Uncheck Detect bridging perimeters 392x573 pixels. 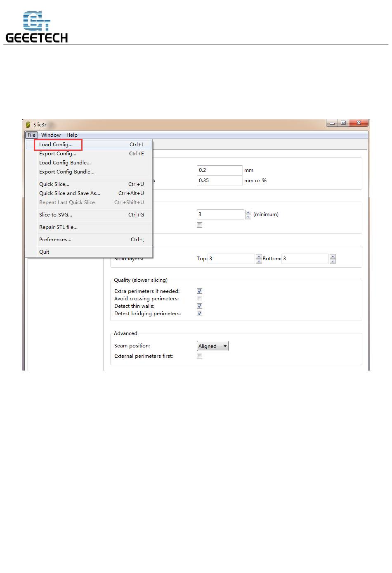click(x=200, y=314)
